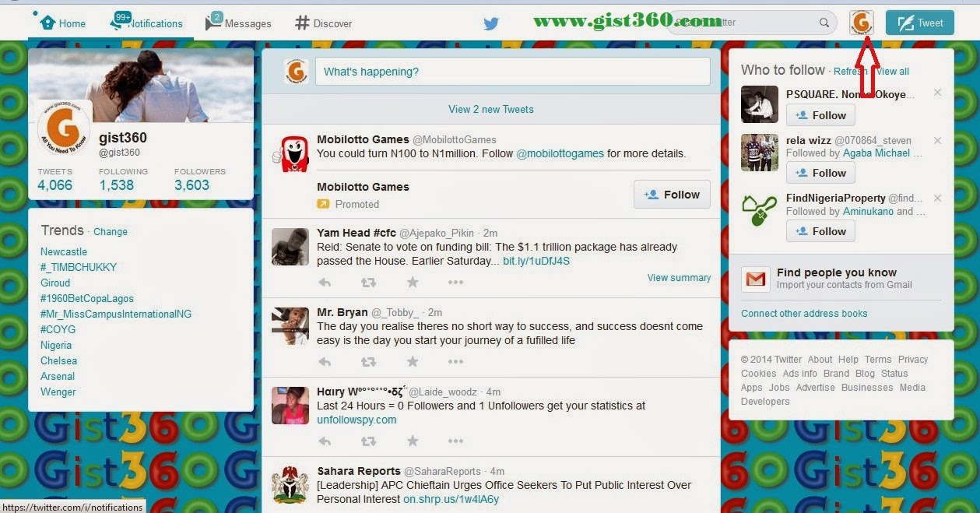Favorite the Yam Head #cfc tweet

tap(413, 282)
